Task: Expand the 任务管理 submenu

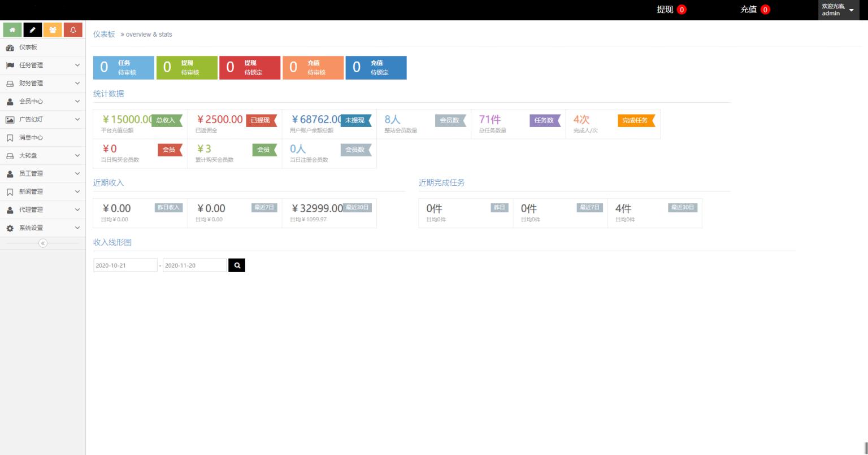Action: pyautogui.click(x=43, y=65)
